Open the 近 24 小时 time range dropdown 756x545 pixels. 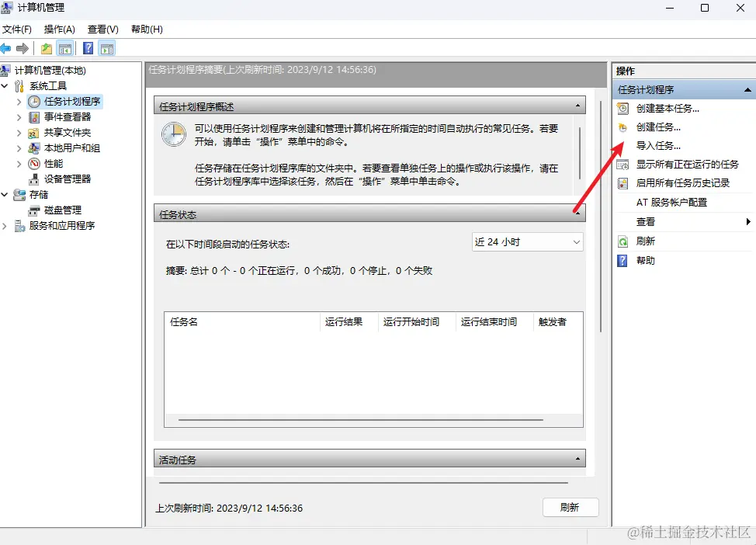point(528,242)
